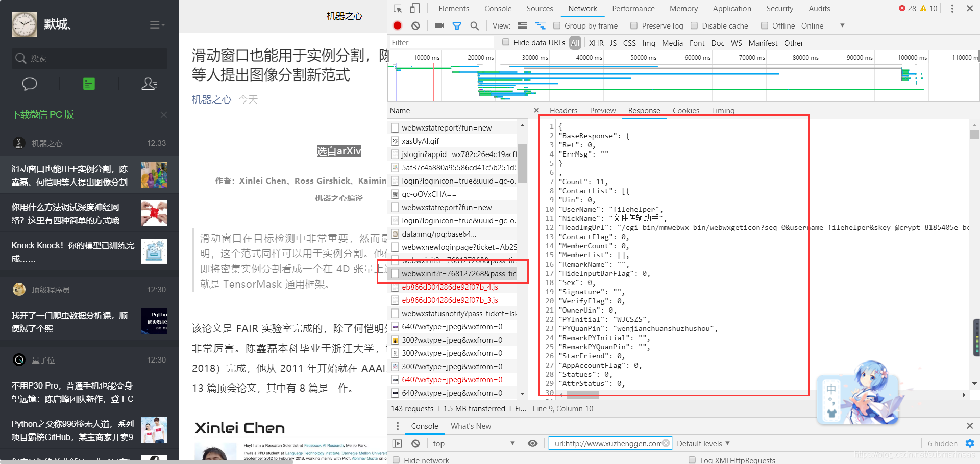This screenshot has width=980, height=464.
Task: Create live expression eye icon
Action: click(533, 444)
